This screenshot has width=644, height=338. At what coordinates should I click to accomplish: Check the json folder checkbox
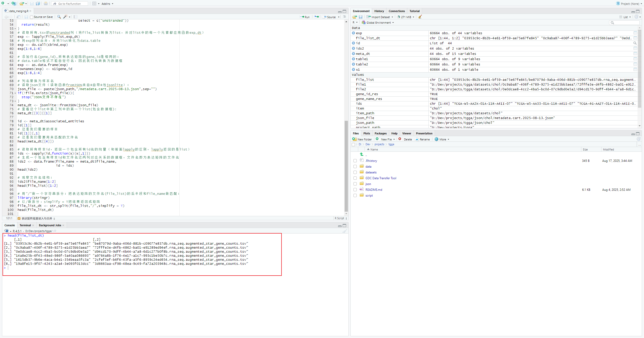click(x=355, y=184)
